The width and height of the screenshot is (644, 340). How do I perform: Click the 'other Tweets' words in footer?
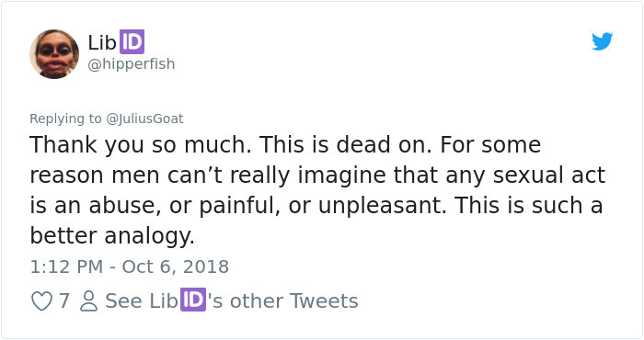pyautogui.click(x=294, y=301)
